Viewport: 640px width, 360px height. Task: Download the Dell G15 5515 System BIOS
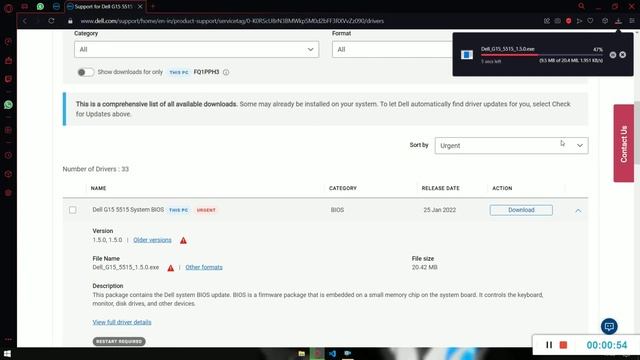(x=521, y=210)
